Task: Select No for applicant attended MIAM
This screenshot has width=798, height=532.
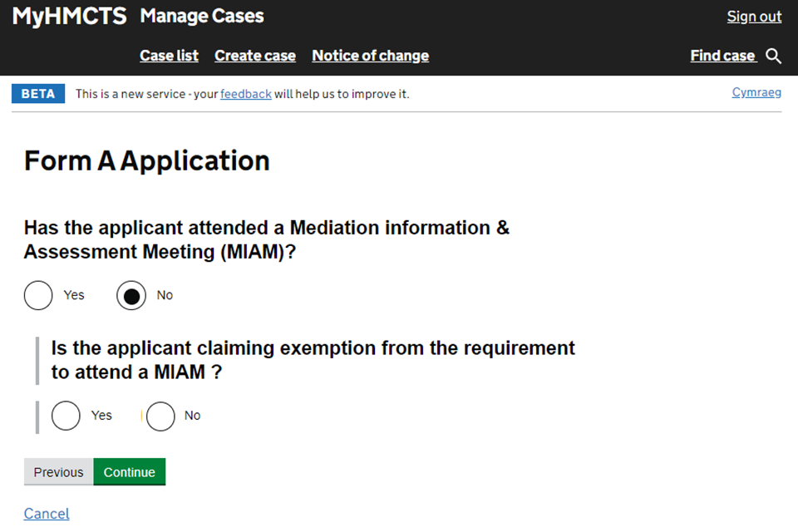Action: coord(131,295)
